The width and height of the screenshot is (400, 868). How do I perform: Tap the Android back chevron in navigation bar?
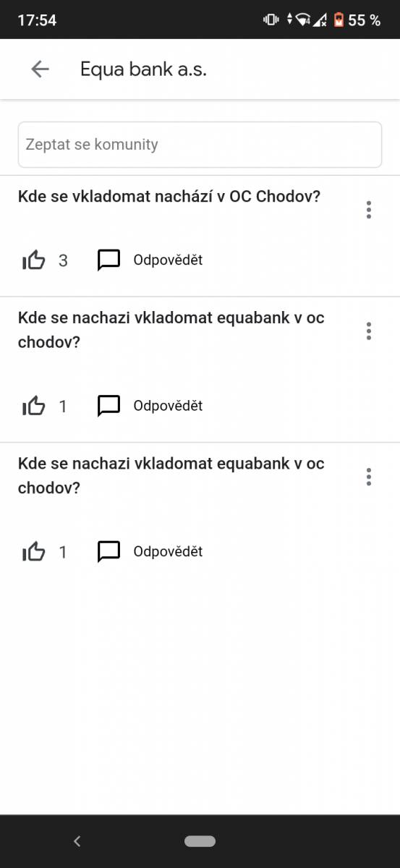[77, 841]
